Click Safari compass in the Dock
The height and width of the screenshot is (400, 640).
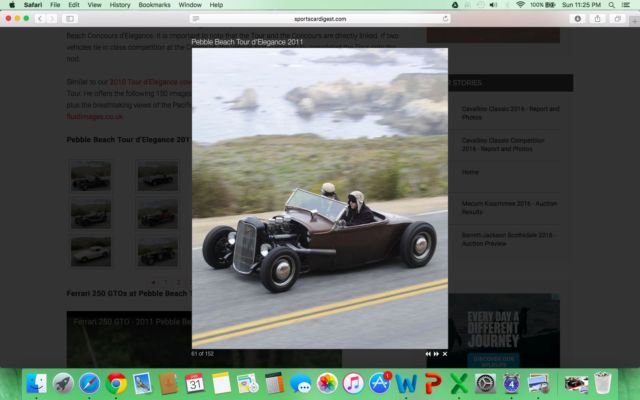pos(89,384)
